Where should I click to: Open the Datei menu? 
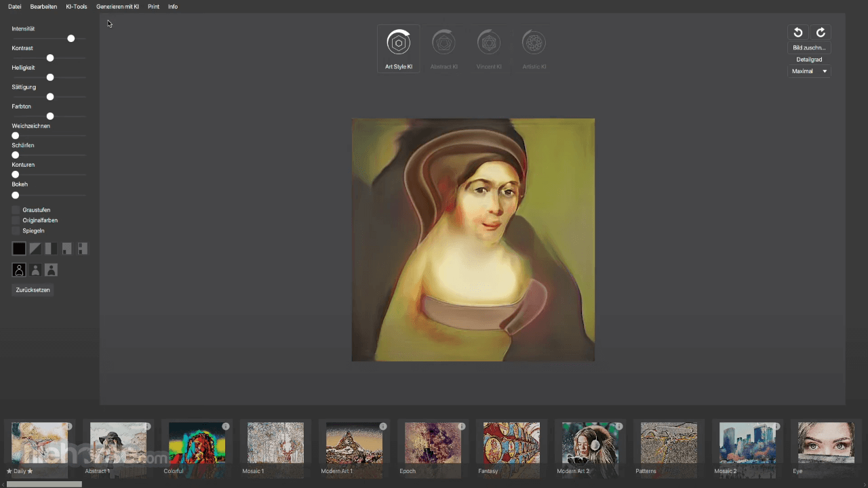click(x=15, y=7)
